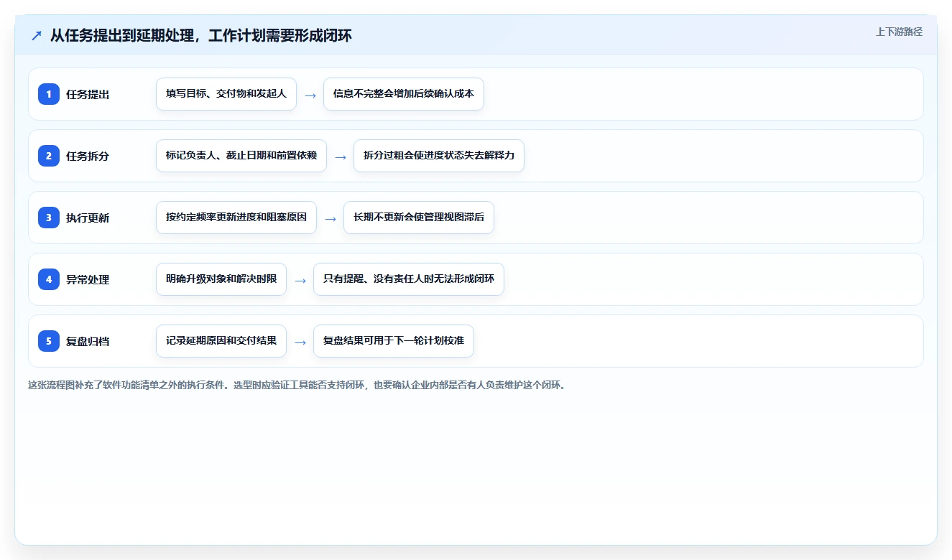Click the arrow in the 任务拆分 row
This screenshot has width=952, height=560.
[341, 157]
